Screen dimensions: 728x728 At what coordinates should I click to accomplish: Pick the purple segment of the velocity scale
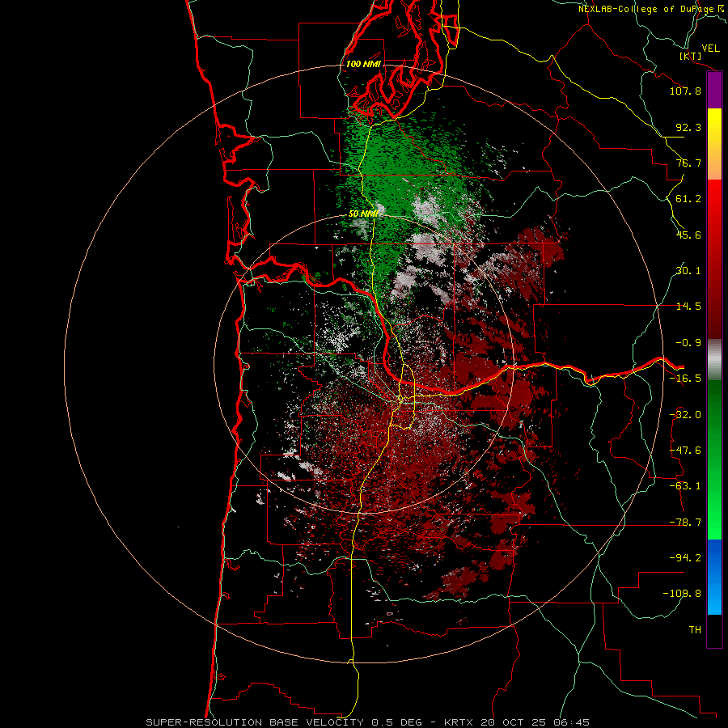[714, 91]
